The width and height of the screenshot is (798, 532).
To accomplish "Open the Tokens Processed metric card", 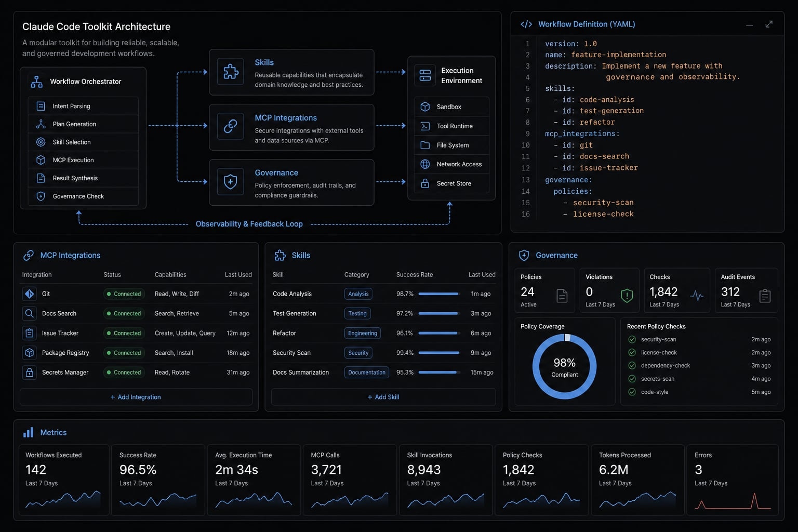I will click(637, 480).
